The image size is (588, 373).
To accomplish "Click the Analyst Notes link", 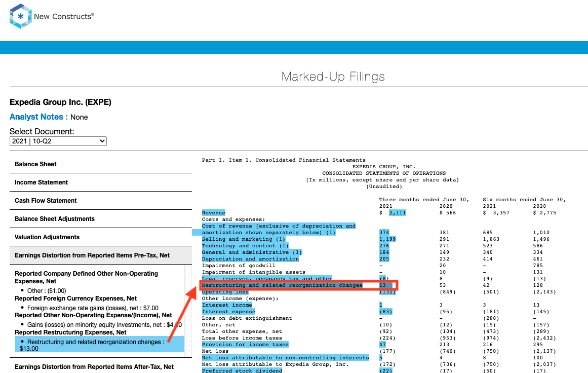I will [x=36, y=117].
